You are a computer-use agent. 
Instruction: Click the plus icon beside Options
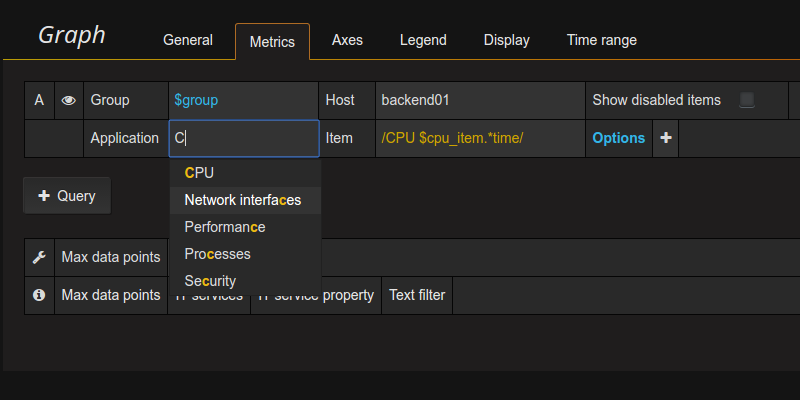(x=666, y=138)
